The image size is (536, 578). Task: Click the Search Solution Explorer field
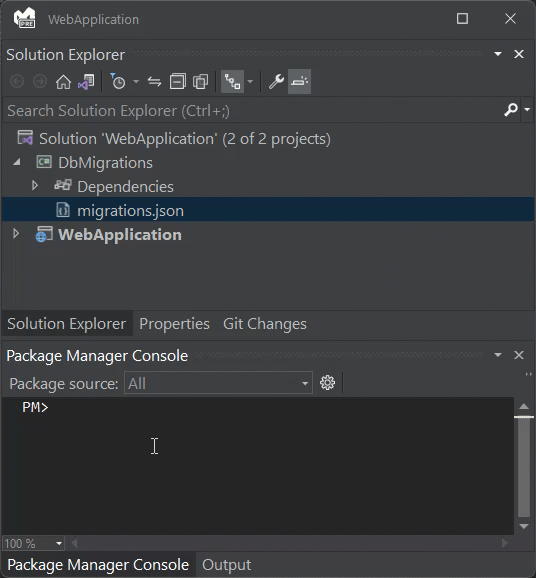(x=252, y=111)
